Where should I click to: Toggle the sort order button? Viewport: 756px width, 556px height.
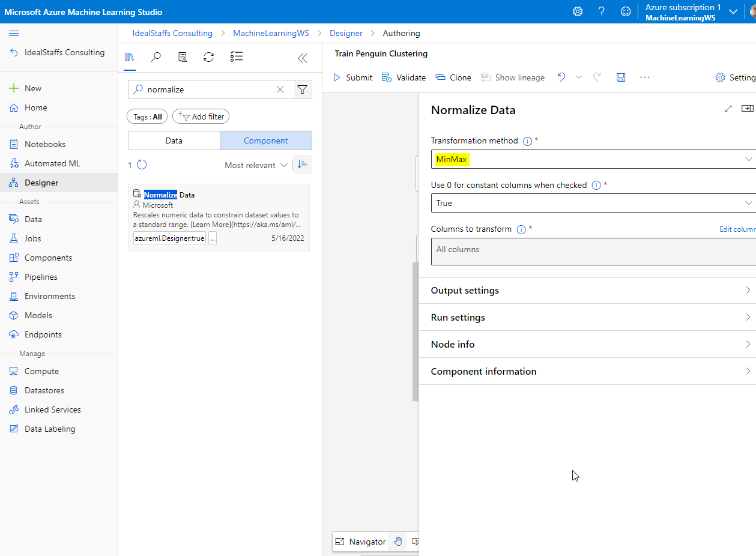[302, 165]
